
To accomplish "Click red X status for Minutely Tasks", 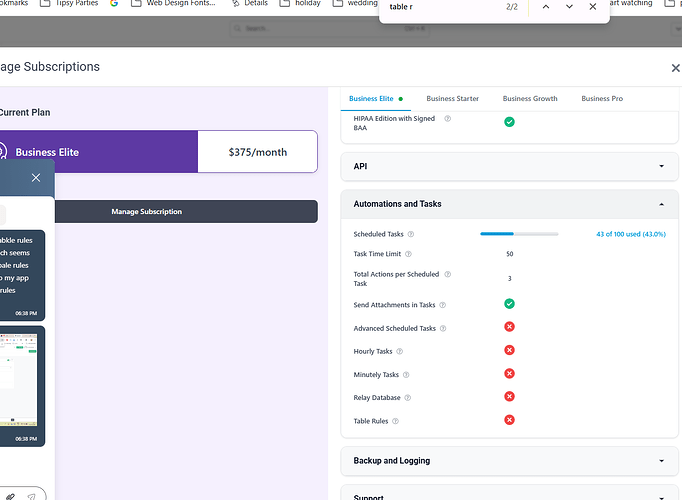I will coord(509,374).
